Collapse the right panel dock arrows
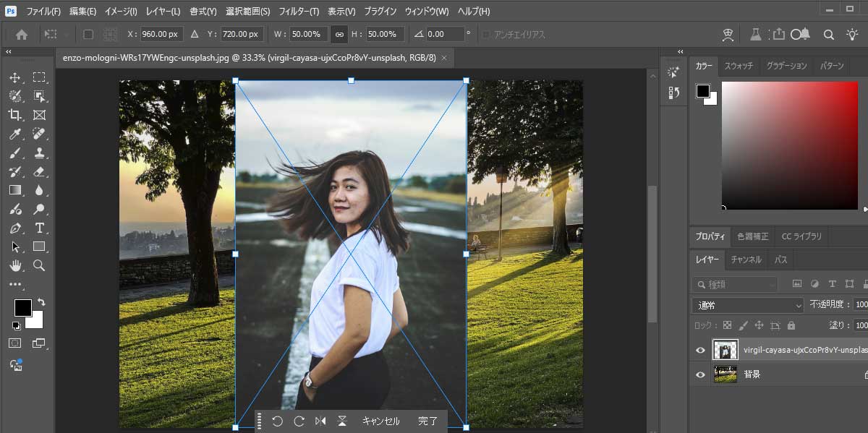The width and height of the screenshot is (868, 433). coord(681,52)
